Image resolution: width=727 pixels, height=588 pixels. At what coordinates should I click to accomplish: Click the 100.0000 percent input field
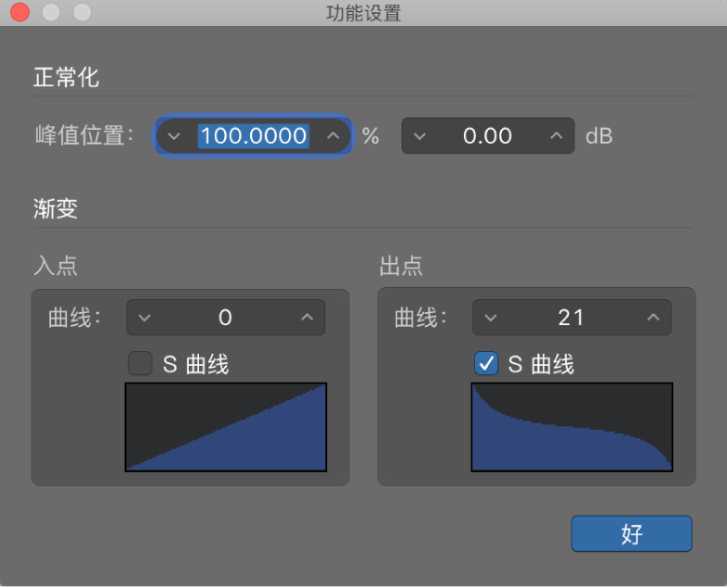253,137
